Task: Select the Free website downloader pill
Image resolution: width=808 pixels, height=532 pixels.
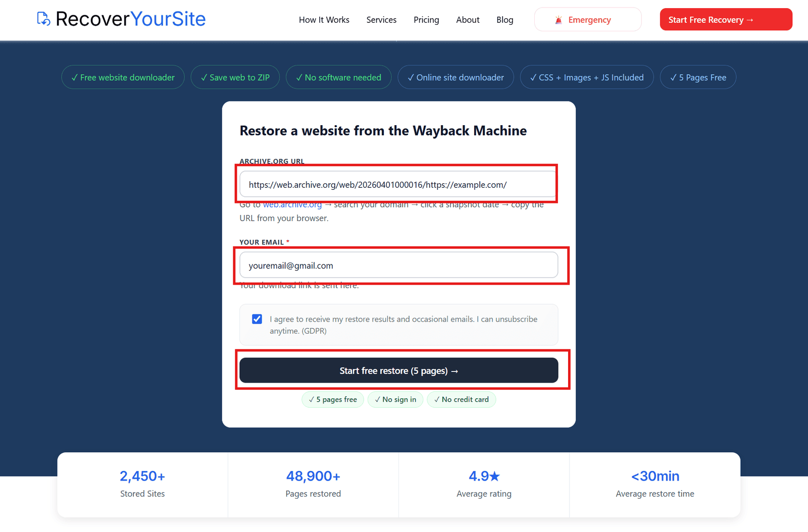Action: point(123,77)
